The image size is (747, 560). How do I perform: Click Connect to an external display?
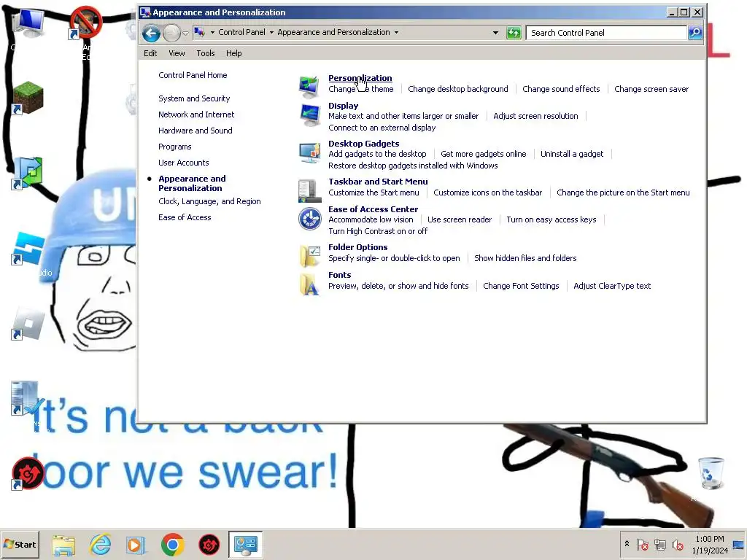click(x=382, y=128)
